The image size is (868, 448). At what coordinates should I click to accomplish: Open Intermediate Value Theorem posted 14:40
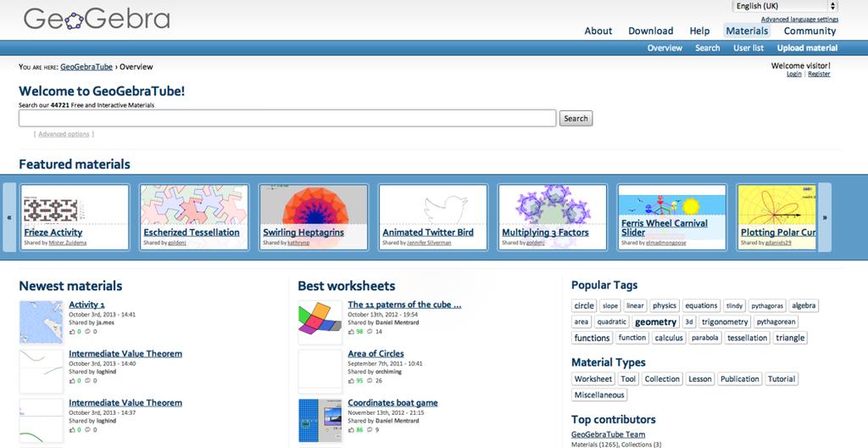[x=125, y=354]
